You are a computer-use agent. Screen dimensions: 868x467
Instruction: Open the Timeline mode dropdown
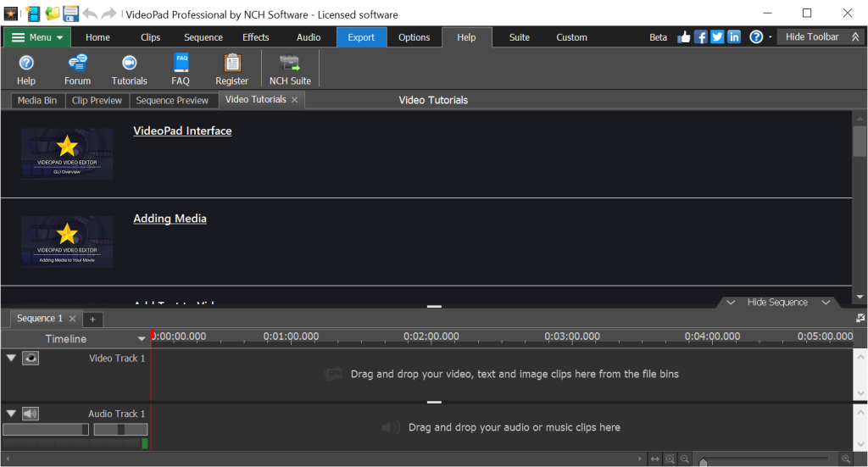[142, 339]
